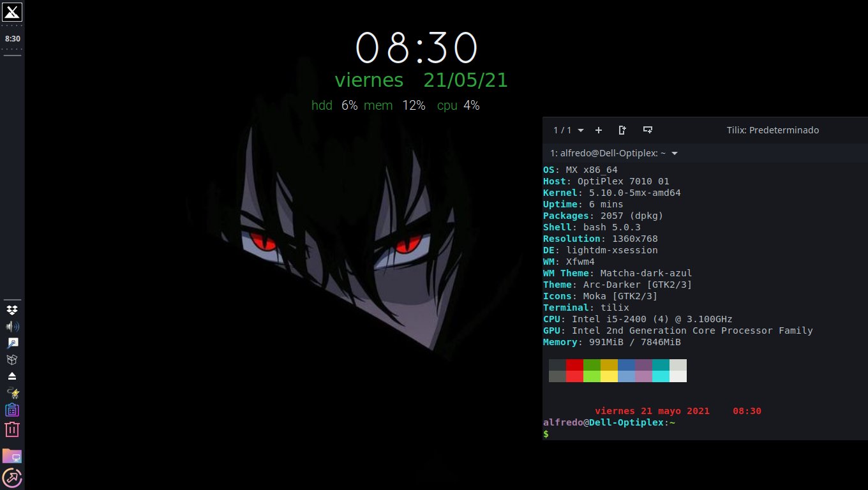Click the show desktop folder icon

pos(12,456)
